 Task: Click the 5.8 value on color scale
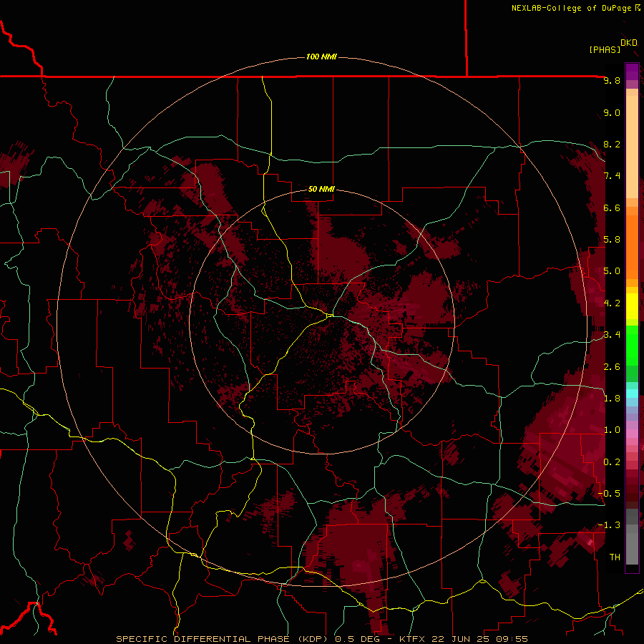click(612, 240)
